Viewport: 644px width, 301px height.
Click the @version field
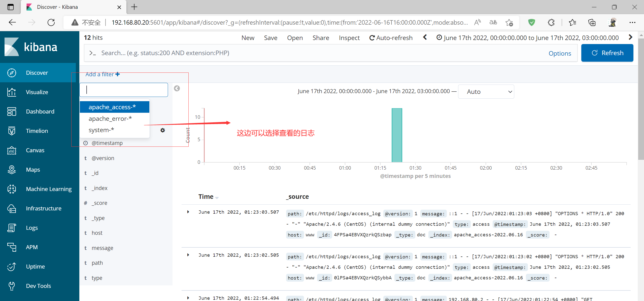[103, 158]
